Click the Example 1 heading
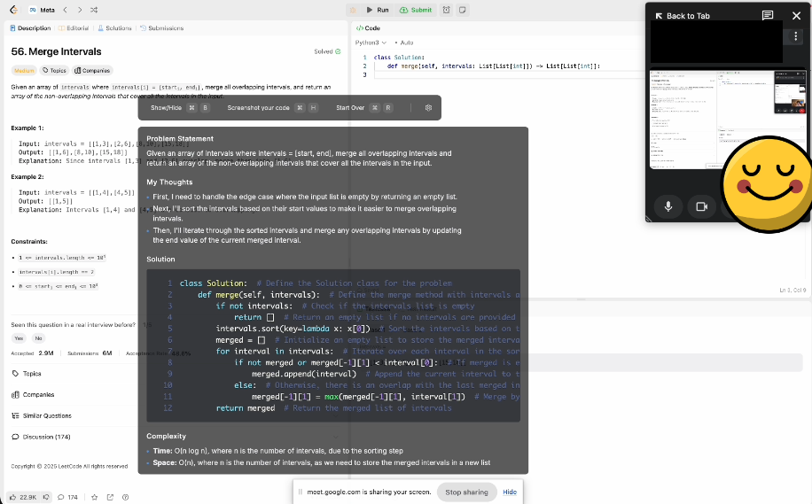The width and height of the screenshot is (812, 504). click(x=27, y=128)
